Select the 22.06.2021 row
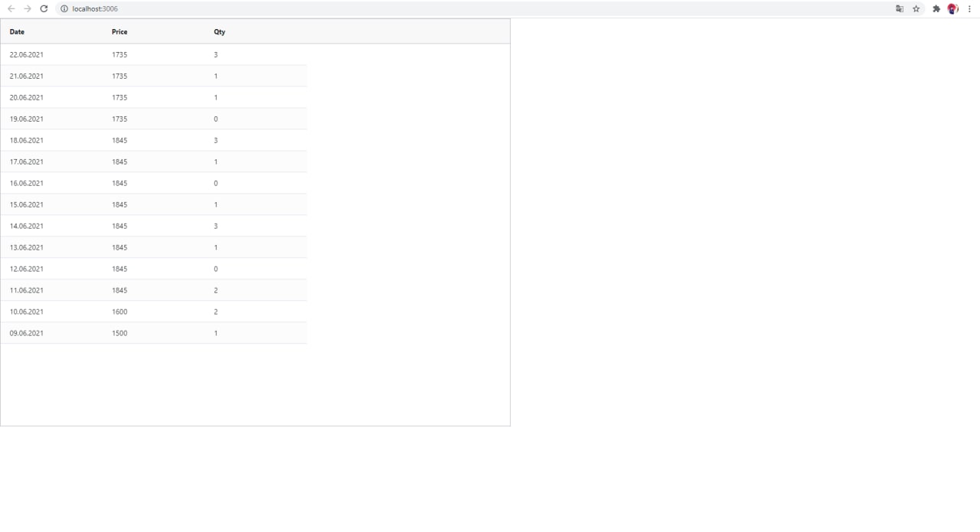Viewport: 980px width, 532px height. tap(154, 54)
